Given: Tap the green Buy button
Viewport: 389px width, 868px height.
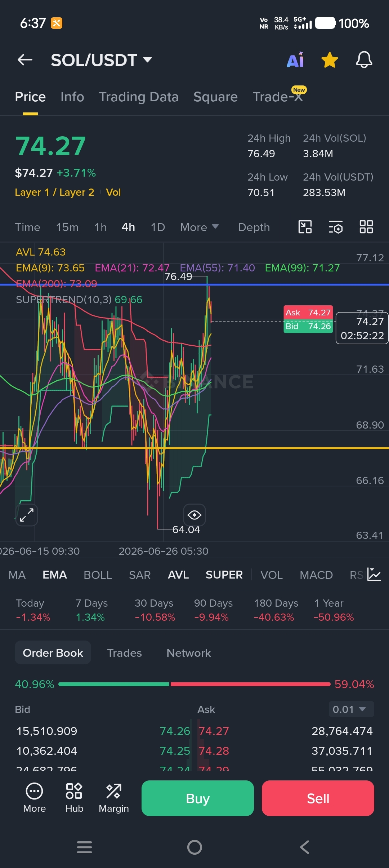Looking at the screenshot, I should tap(198, 798).
